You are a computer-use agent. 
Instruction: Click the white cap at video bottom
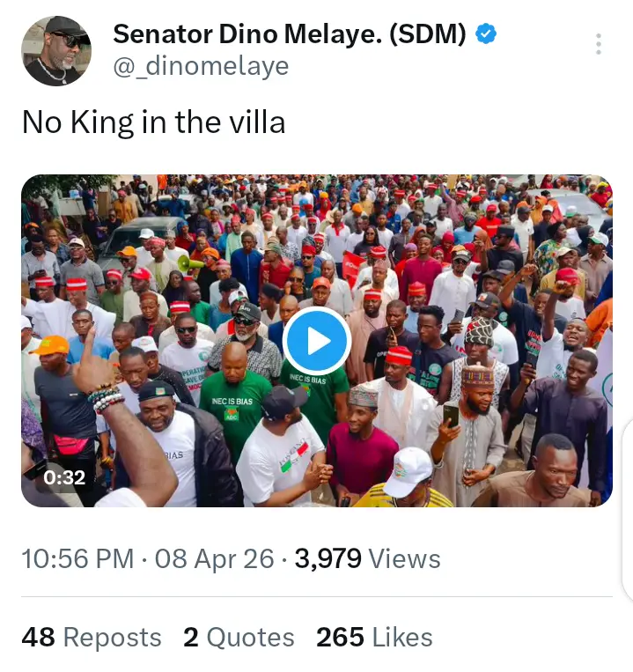408,469
